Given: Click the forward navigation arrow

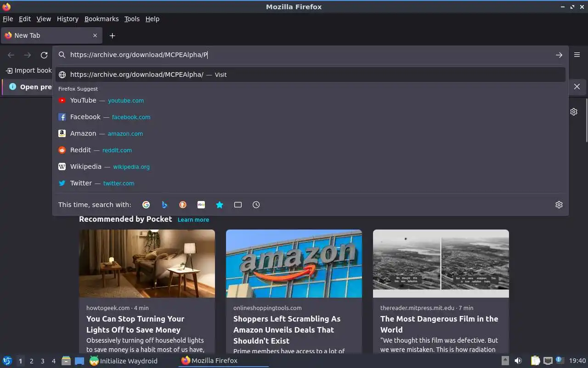Looking at the screenshot, I should click(x=28, y=55).
